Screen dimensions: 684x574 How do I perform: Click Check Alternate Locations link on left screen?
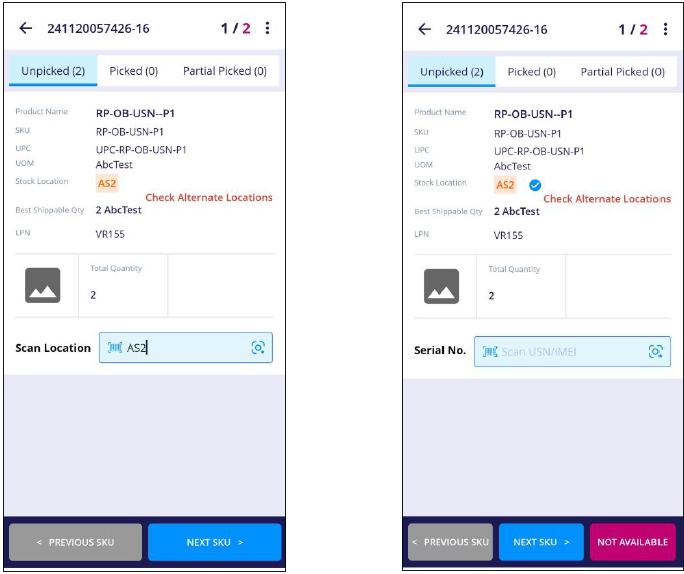[x=209, y=197]
